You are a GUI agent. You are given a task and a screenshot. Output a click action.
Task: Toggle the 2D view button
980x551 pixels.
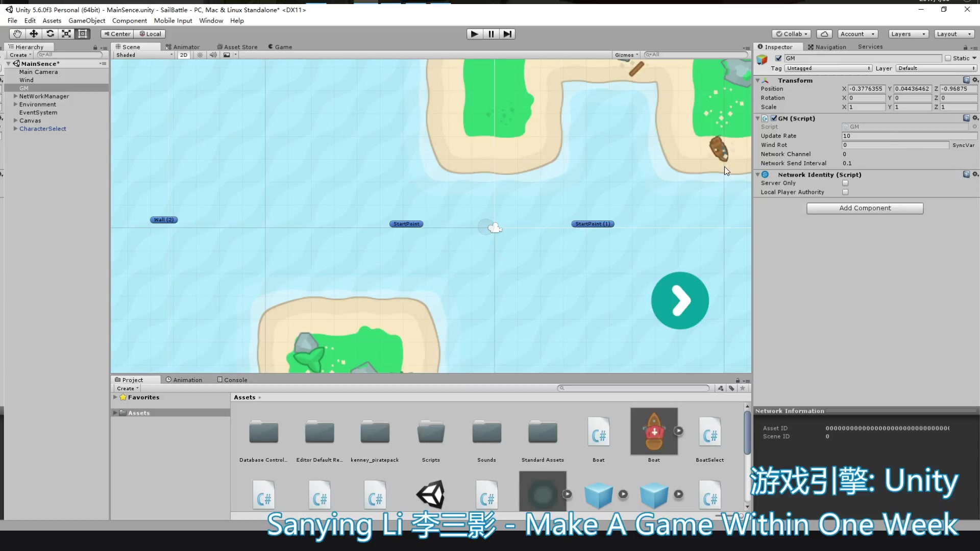coord(184,55)
